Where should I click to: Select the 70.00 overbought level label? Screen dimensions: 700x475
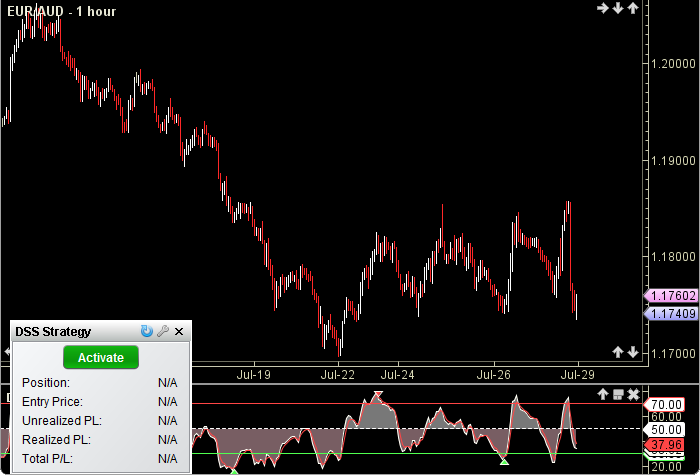coord(664,405)
